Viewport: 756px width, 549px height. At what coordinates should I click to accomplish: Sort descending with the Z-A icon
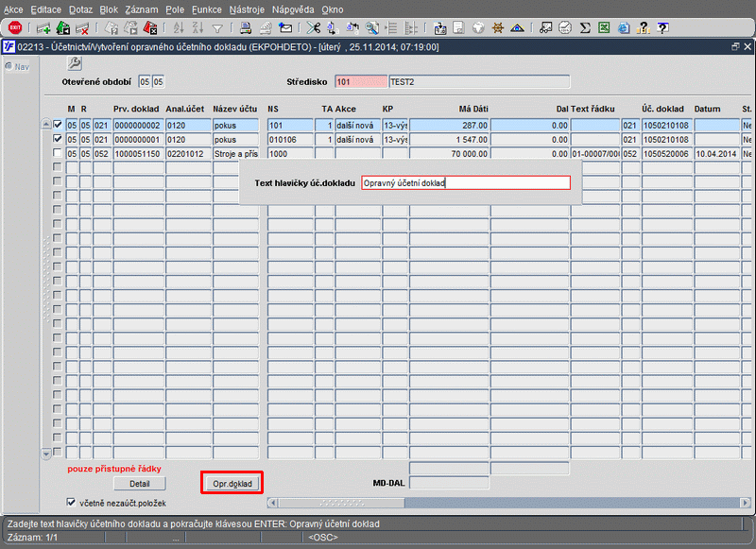[198, 28]
